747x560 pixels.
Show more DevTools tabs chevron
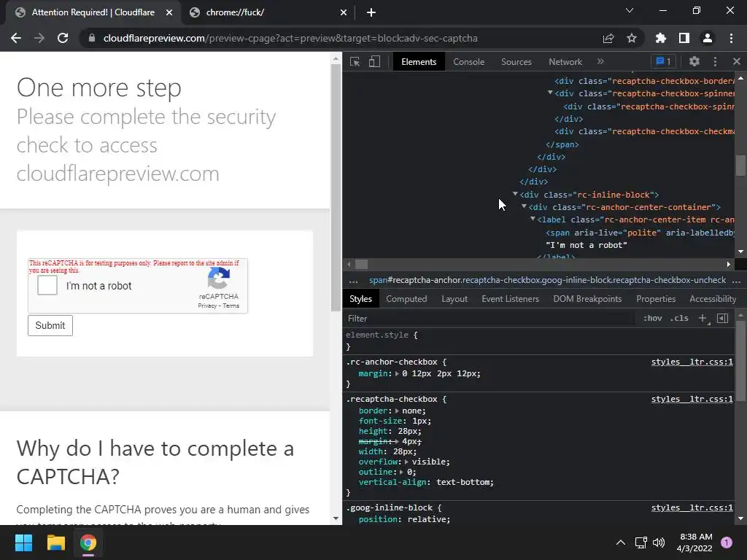600,61
